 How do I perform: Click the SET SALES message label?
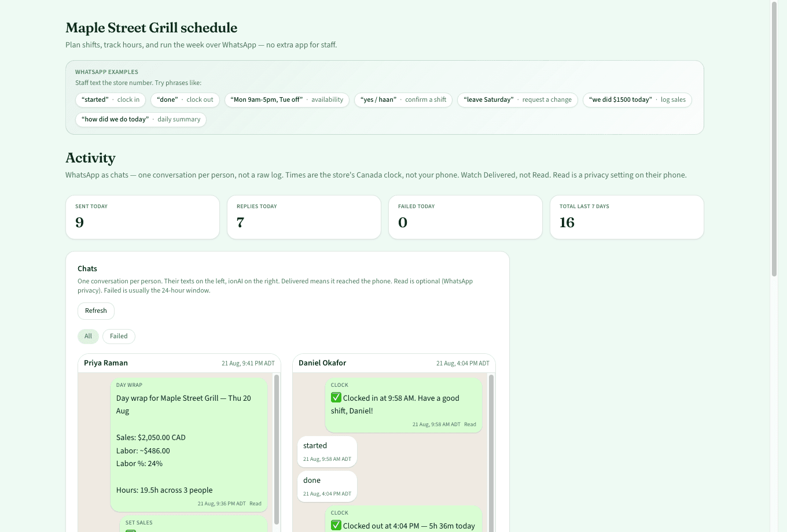coord(139,523)
